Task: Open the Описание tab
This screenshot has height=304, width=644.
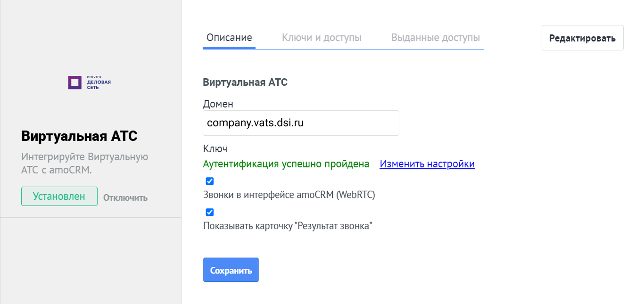Action: point(229,38)
